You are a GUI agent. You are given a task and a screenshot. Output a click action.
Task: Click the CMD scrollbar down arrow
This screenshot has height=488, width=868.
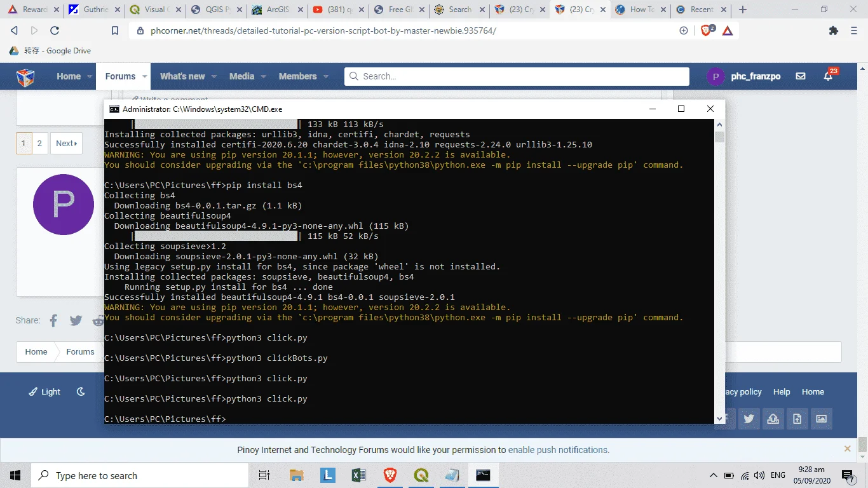coord(719,419)
